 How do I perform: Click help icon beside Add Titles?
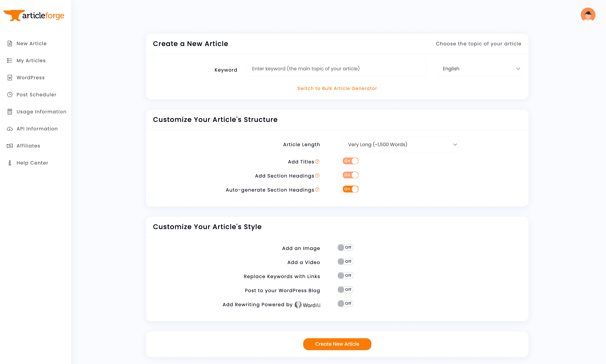click(317, 161)
